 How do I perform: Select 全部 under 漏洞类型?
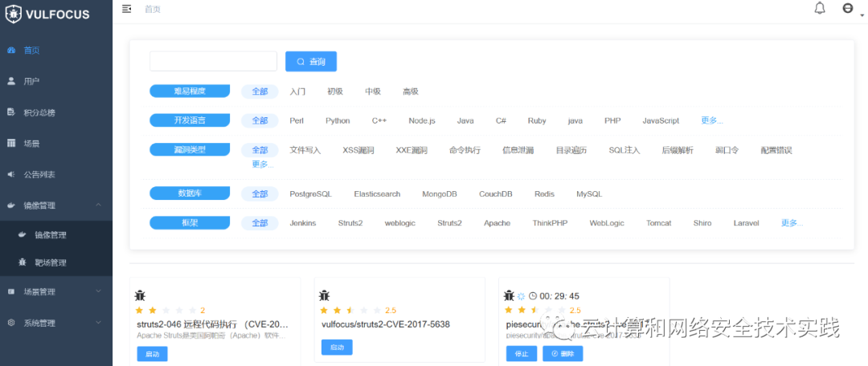[260, 150]
